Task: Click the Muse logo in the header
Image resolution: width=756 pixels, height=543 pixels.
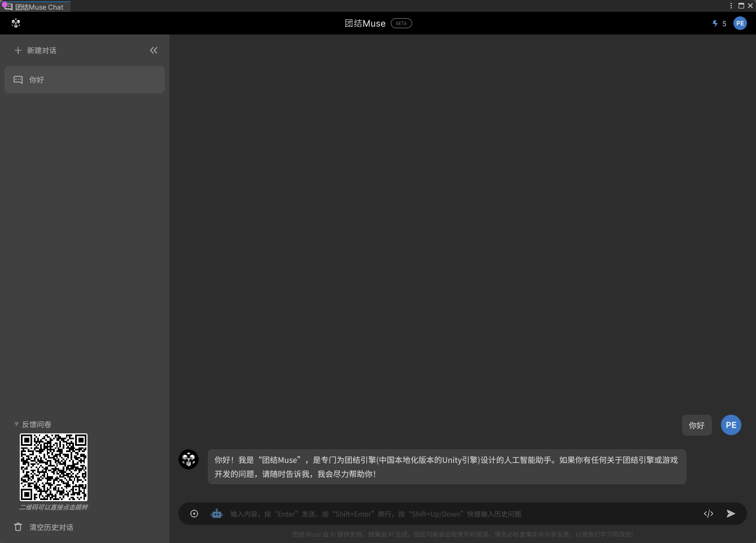Action: [16, 23]
